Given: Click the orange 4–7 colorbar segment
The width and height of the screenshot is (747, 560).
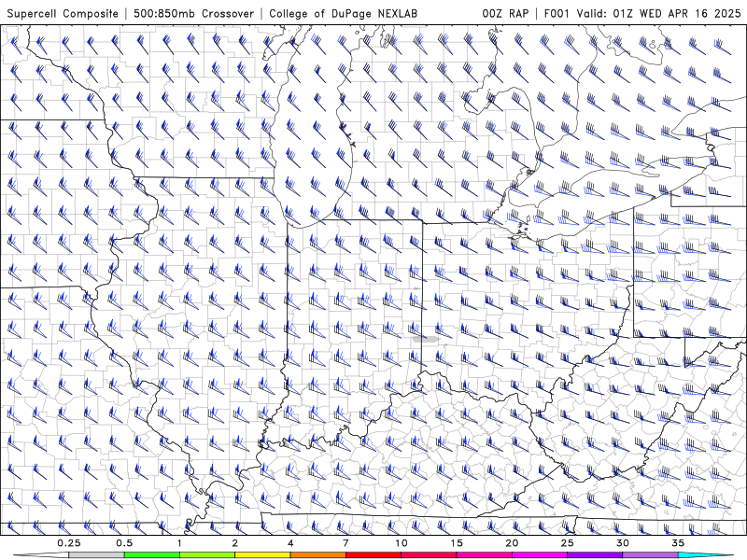Looking at the screenshot, I should pos(317,555).
